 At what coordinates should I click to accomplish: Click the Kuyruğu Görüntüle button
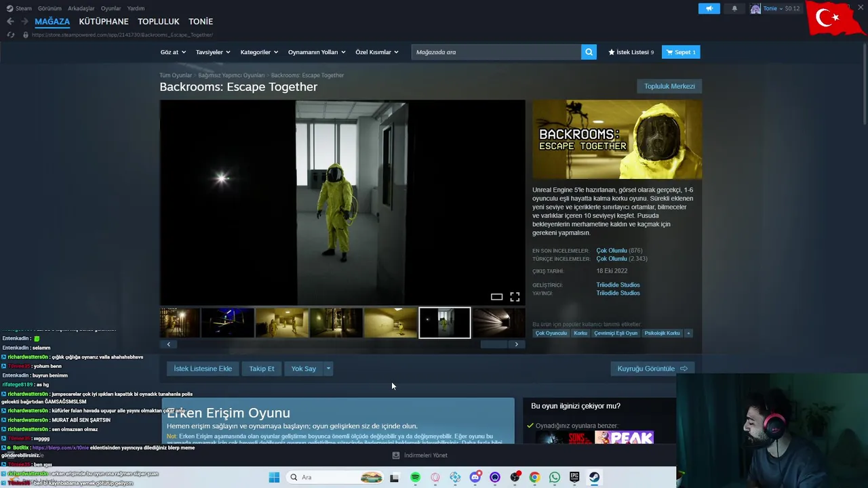[652, 369]
